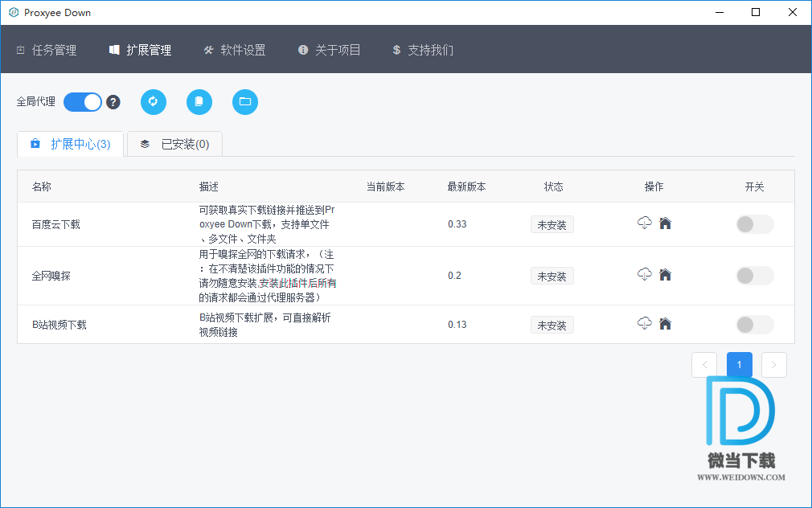
Task: Enable the 百度云下载 extension switch
Action: (755, 224)
